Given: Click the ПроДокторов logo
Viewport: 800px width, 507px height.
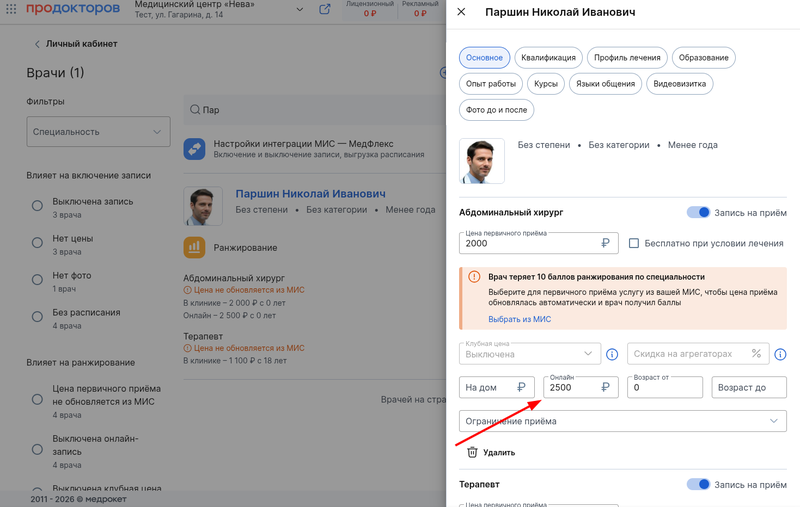Looking at the screenshot, I should tap(72, 8).
